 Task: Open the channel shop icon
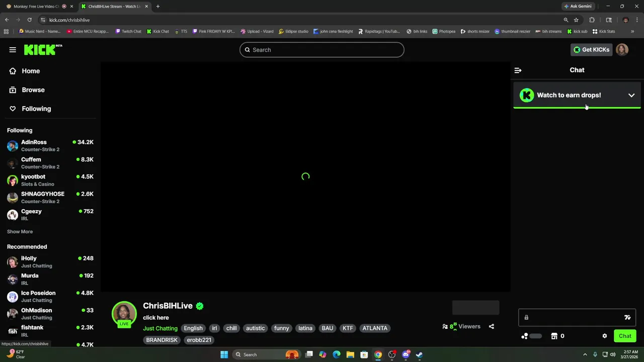[x=554, y=336]
